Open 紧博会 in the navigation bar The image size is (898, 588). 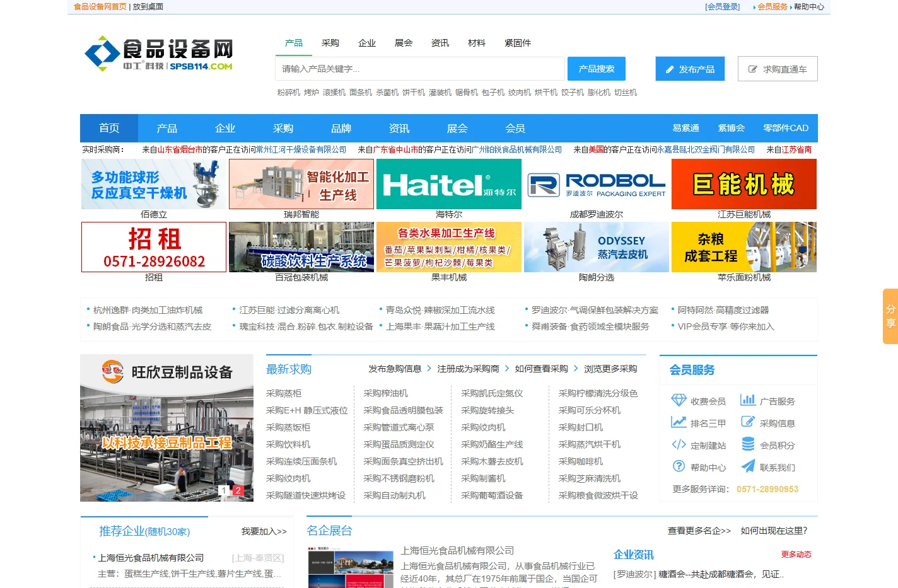coord(732,128)
